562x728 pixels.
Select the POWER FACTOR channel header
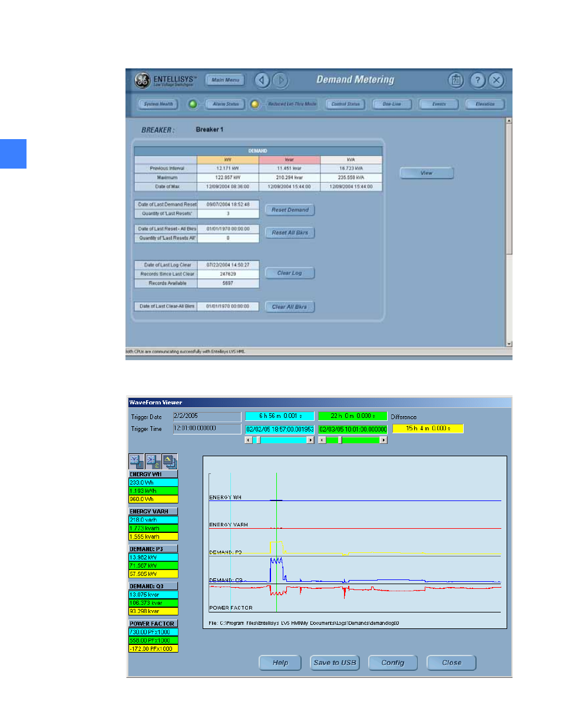(x=153, y=624)
